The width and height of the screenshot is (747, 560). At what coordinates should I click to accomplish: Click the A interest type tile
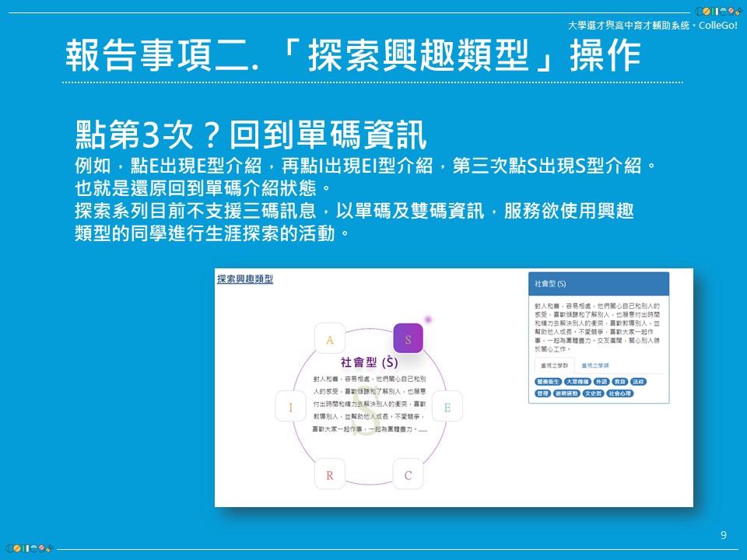coord(330,339)
